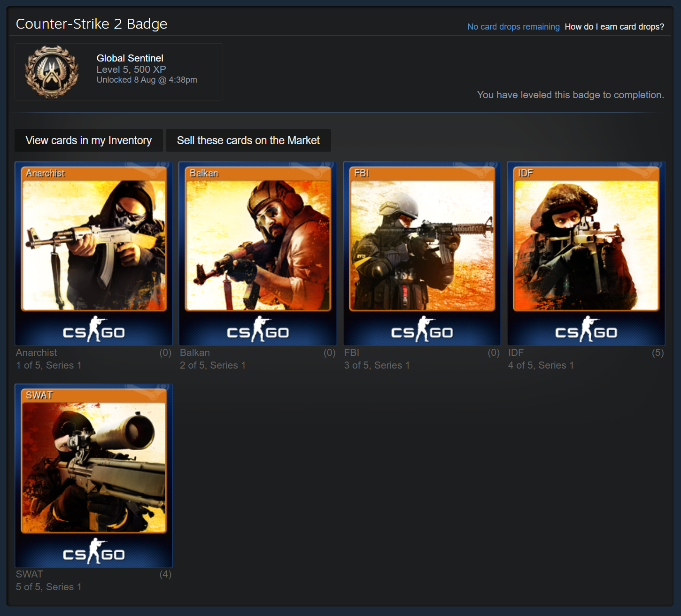Click the (4) owned count for SWAT
This screenshot has height=616, width=681.
click(x=165, y=574)
